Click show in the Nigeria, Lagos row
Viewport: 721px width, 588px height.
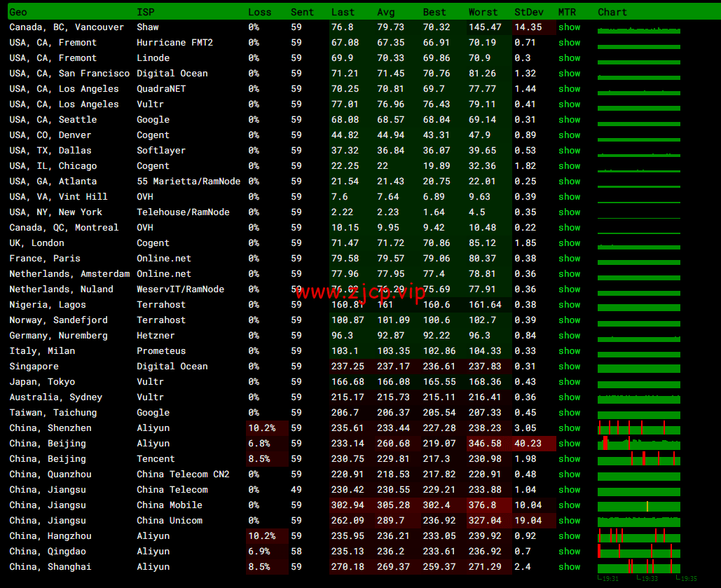coord(569,305)
